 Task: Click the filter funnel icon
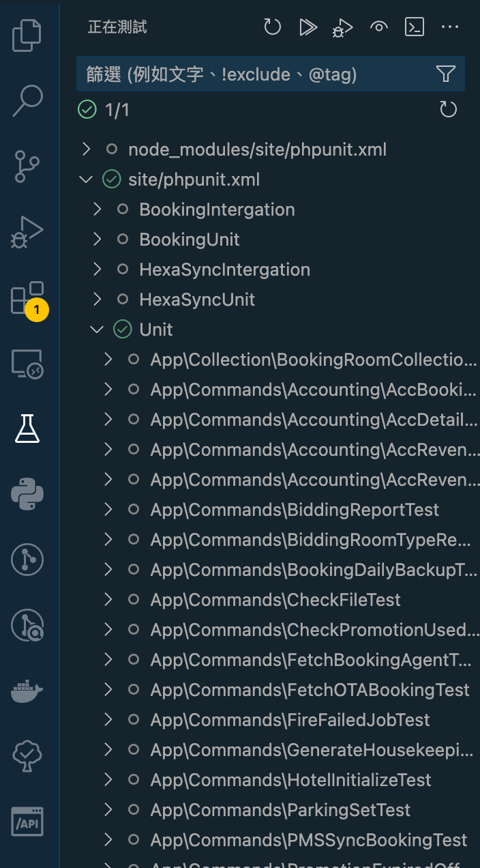click(x=446, y=74)
